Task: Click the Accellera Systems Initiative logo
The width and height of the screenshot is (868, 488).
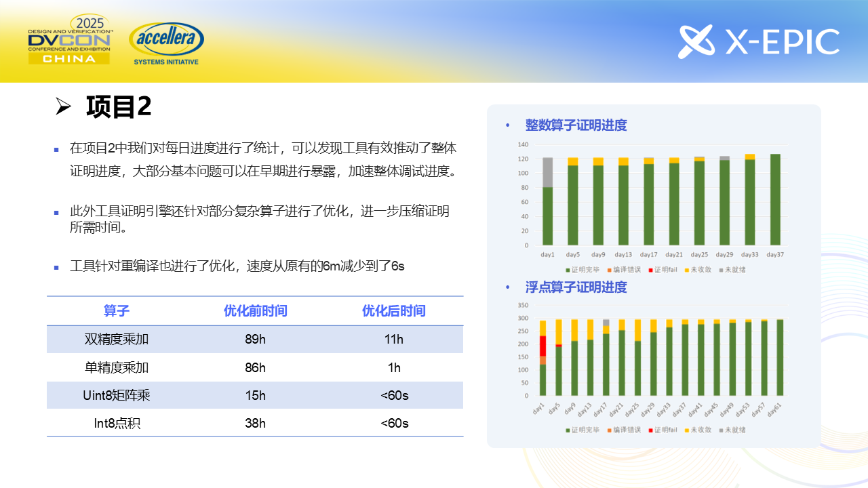Action: pos(166,43)
